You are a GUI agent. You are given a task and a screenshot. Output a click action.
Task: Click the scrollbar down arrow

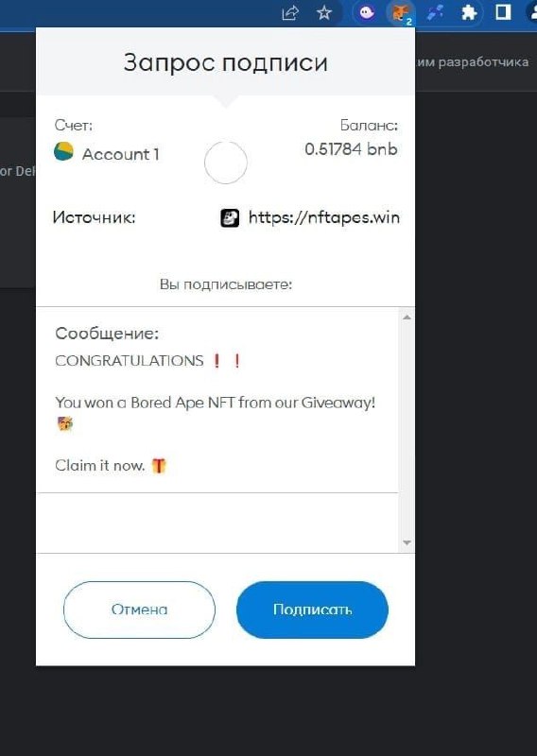pos(407,542)
